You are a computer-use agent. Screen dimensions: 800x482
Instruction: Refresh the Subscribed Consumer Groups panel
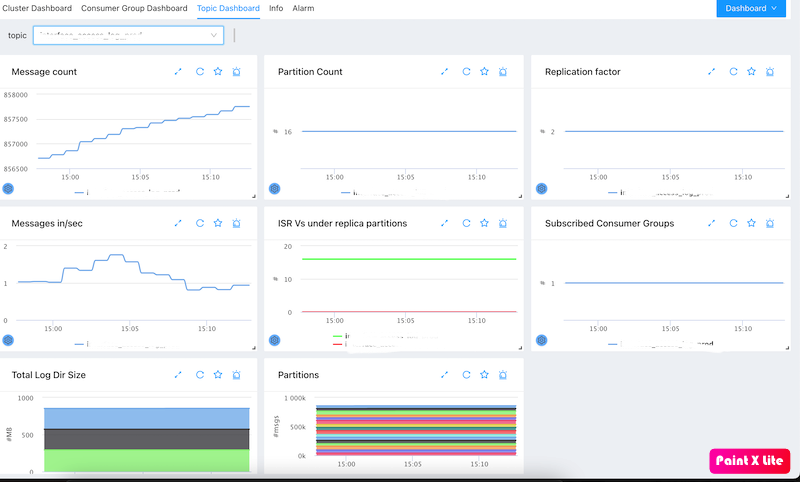click(x=733, y=223)
